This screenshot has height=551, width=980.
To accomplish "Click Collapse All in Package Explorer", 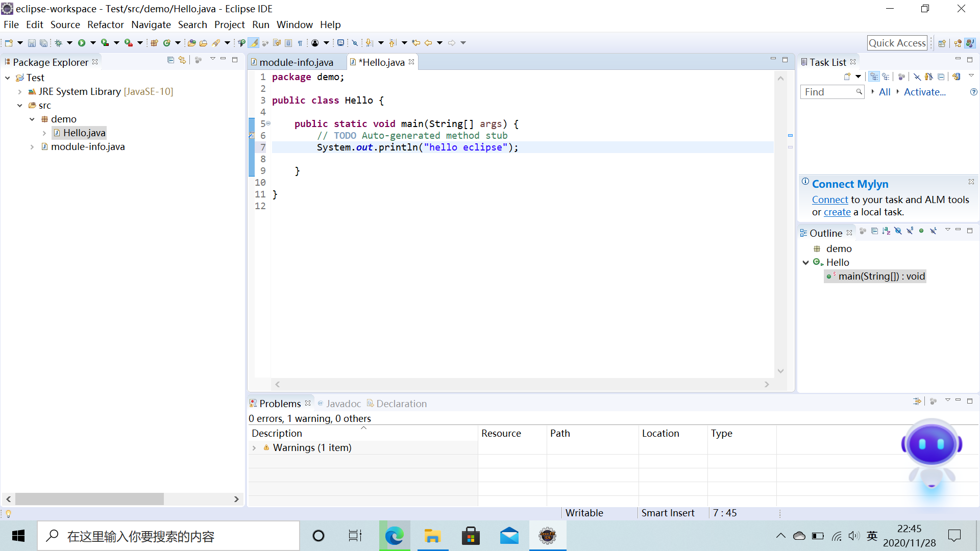I will pyautogui.click(x=170, y=60).
